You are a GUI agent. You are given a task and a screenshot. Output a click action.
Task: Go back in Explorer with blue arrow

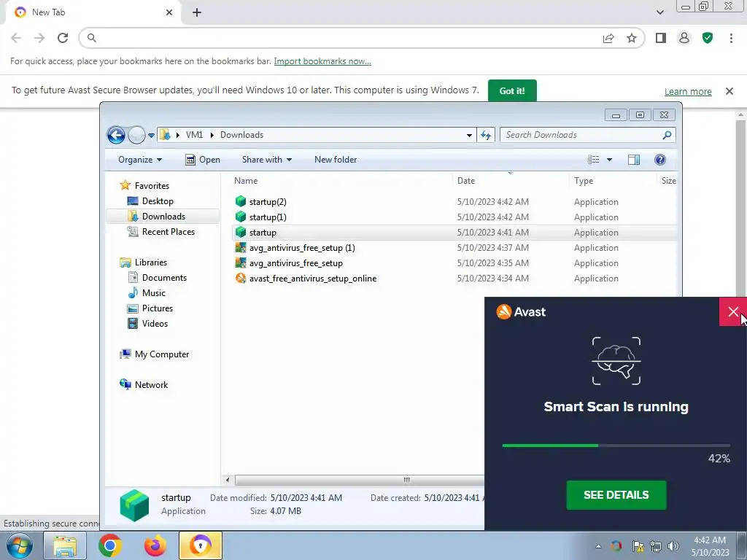[x=116, y=135]
